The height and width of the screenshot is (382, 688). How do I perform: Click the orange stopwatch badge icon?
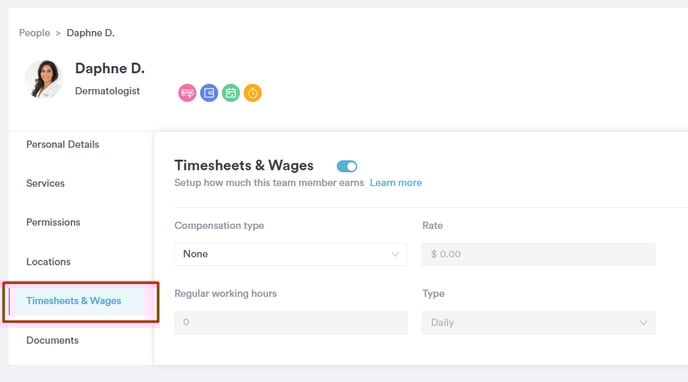pyautogui.click(x=253, y=93)
